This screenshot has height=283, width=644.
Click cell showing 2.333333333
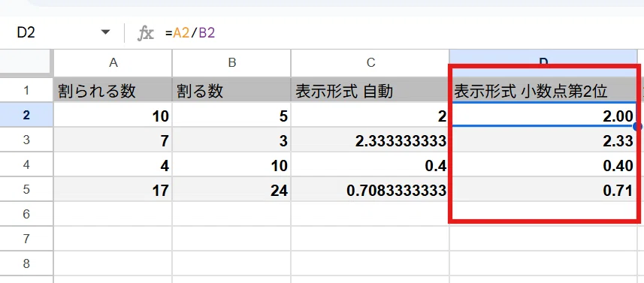pos(370,140)
